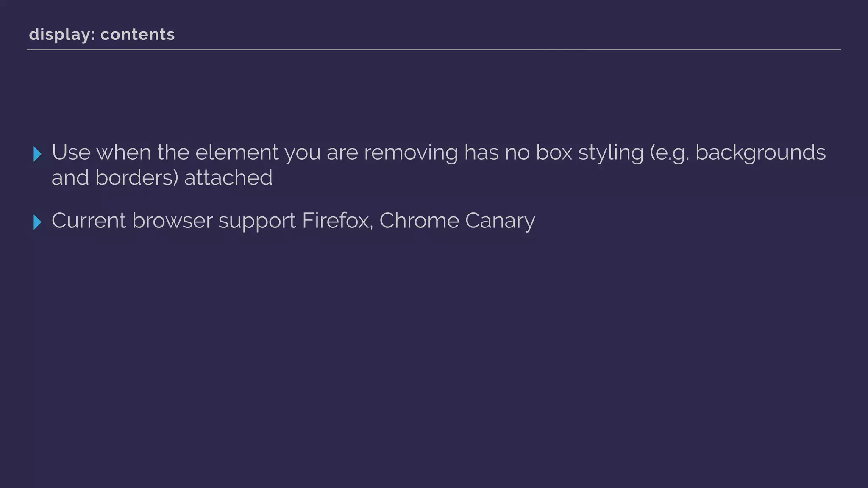This screenshot has width=868, height=488.
Task: Click the horizontal line under the title
Action: (x=434, y=50)
